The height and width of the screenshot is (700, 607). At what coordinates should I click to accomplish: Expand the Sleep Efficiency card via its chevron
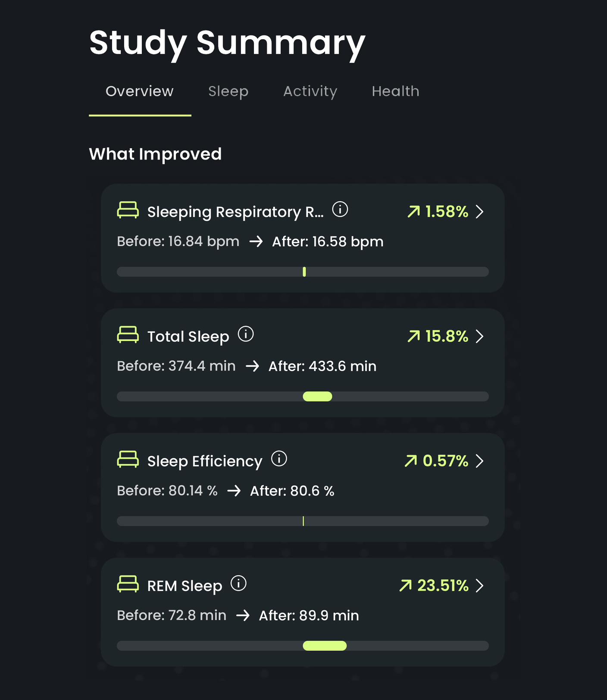click(480, 461)
